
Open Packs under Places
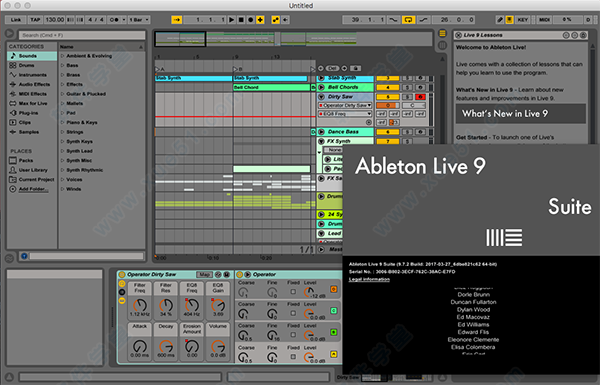[32, 160]
